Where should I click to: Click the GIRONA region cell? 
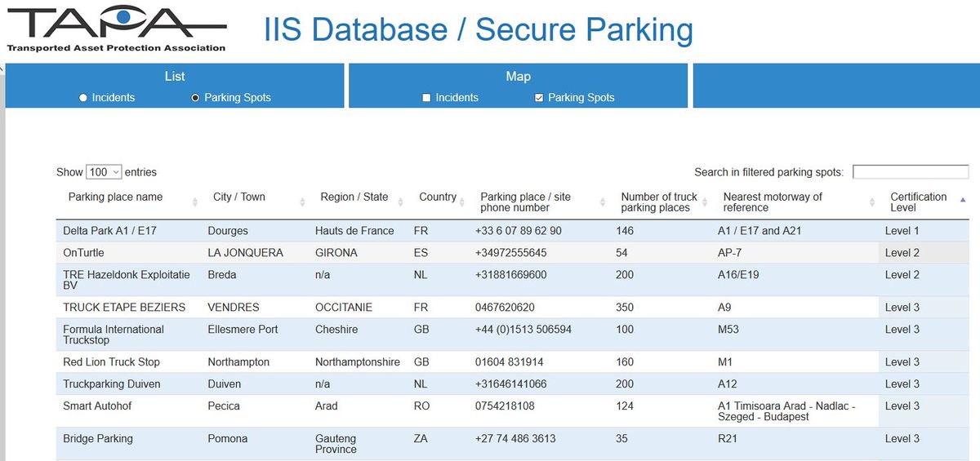[x=336, y=253]
